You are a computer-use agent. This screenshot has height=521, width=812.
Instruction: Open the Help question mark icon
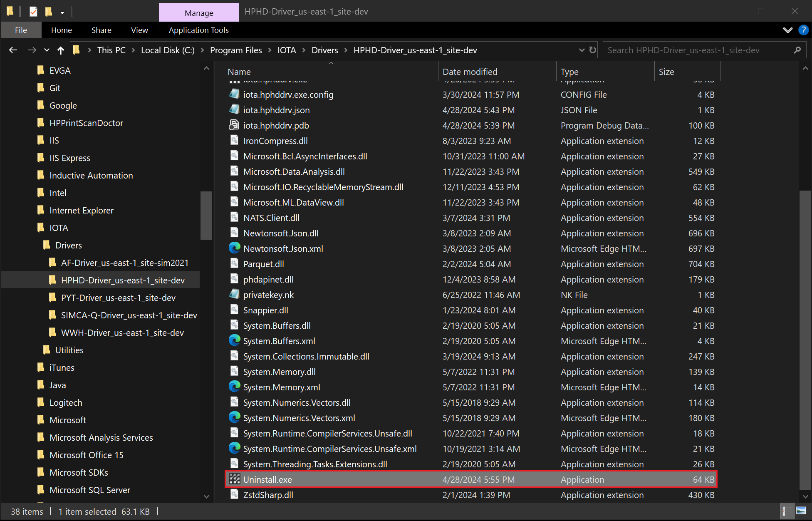click(803, 30)
